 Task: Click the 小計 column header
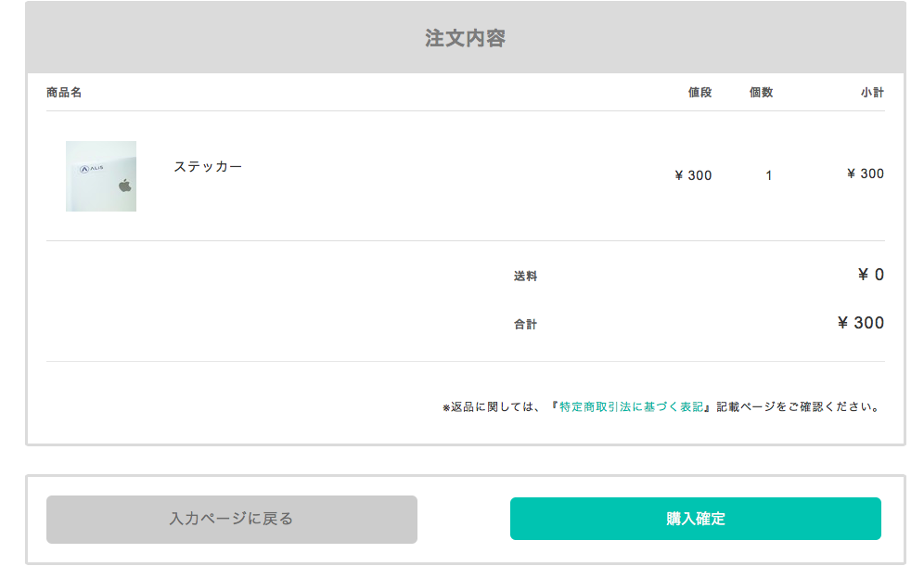pyautogui.click(x=872, y=93)
